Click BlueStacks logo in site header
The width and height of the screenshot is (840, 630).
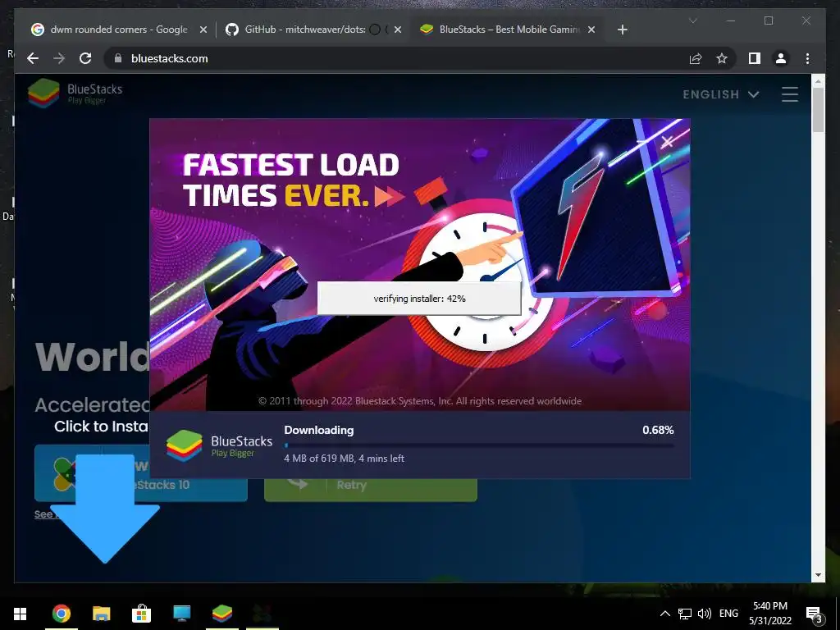75,94
